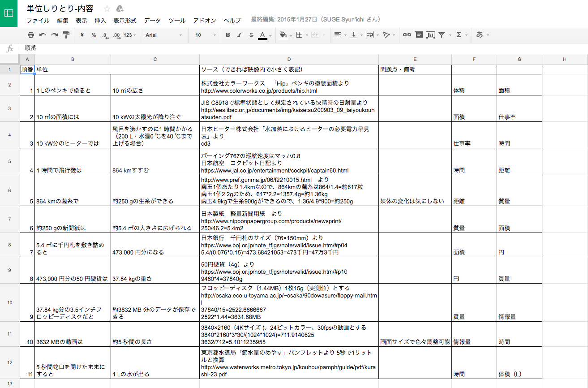This screenshot has height=388, width=588.
Task: Increase decimal places
Action: point(116,35)
